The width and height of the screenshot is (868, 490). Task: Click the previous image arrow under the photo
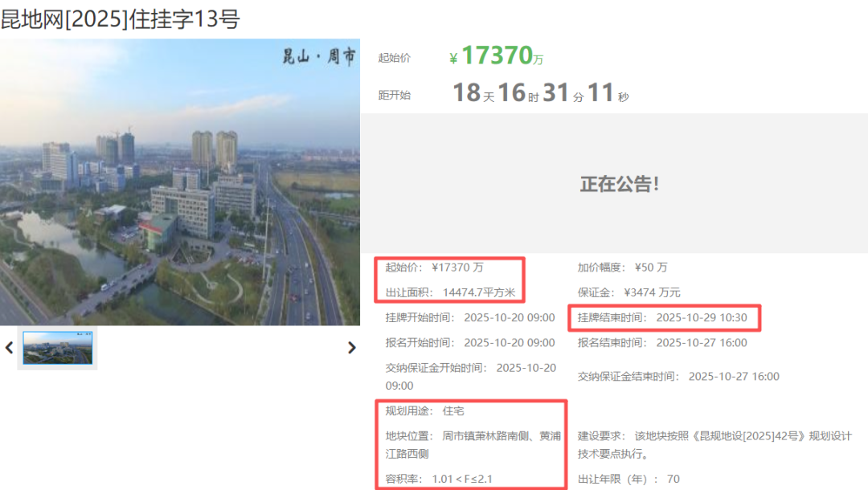10,348
